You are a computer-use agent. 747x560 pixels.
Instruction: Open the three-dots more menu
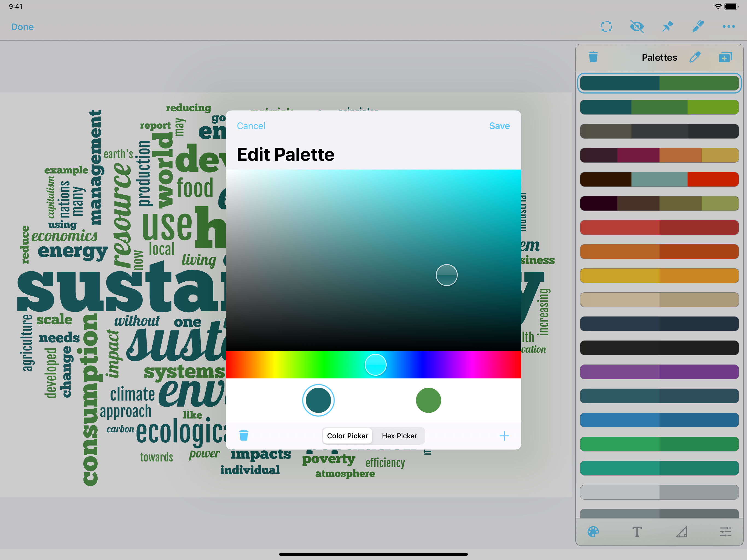[728, 26]
